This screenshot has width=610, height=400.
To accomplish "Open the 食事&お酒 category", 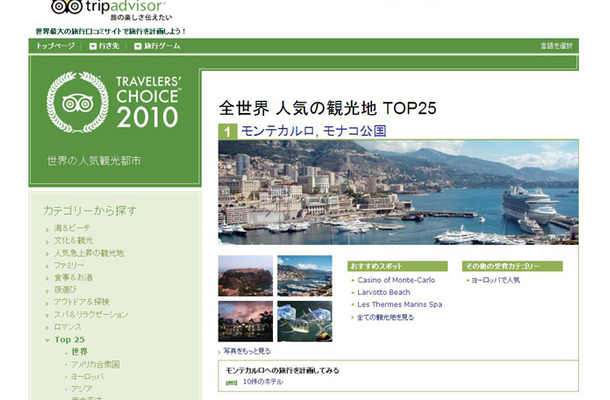I will pos(73,277).
